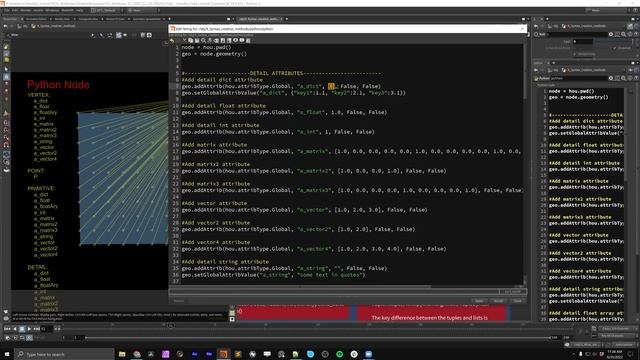Click Accept in the Edit String dialog
The image size is (640, 360).
pyautogui.click(x=498, y=301)
